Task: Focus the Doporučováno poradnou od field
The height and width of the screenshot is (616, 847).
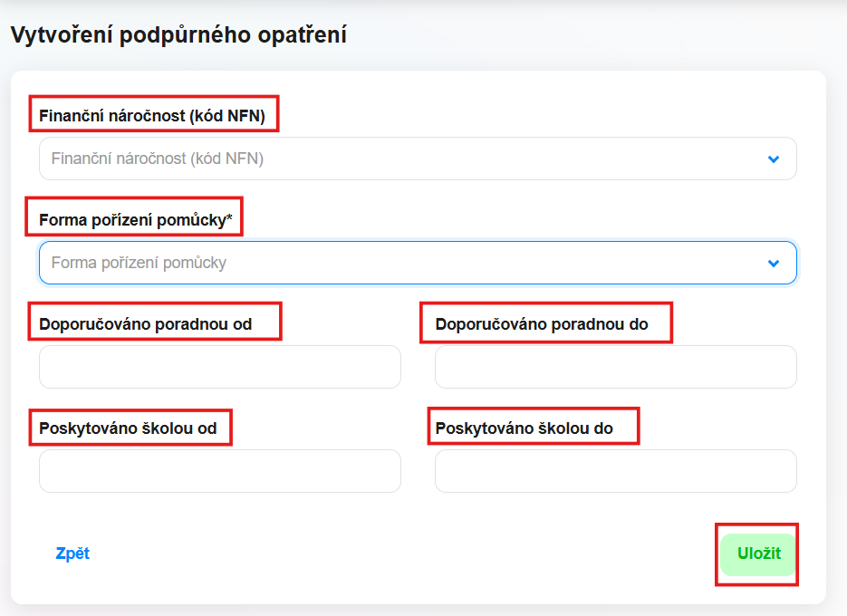Action: coord(220,367)
